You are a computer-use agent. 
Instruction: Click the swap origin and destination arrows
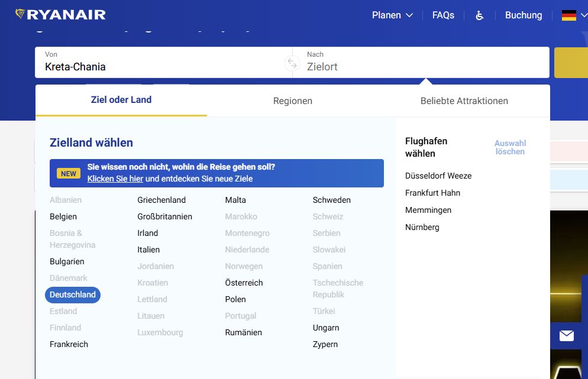tap(292, 63)
